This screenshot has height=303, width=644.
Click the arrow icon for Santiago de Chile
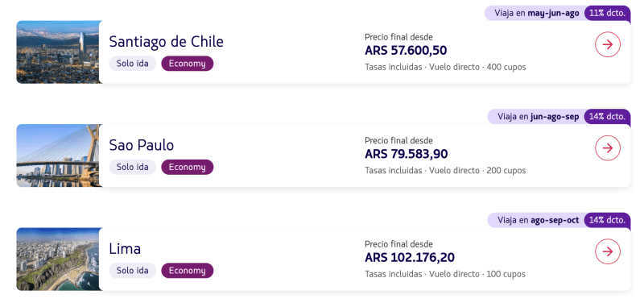click(608, 44)
